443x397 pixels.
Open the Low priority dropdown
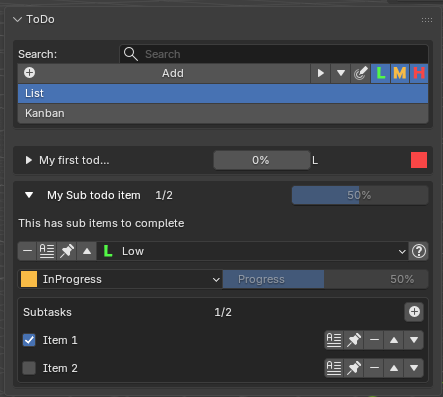(x=253, y=251)
